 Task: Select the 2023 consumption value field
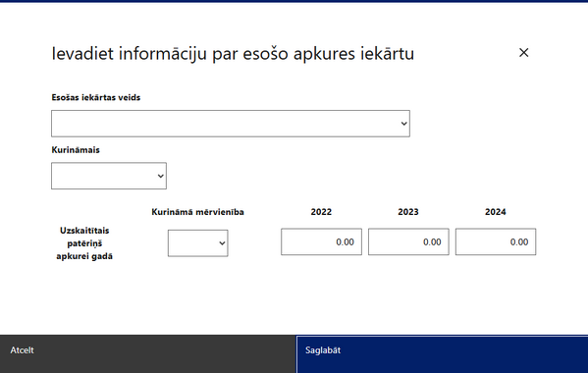click(x=408, y=241)
